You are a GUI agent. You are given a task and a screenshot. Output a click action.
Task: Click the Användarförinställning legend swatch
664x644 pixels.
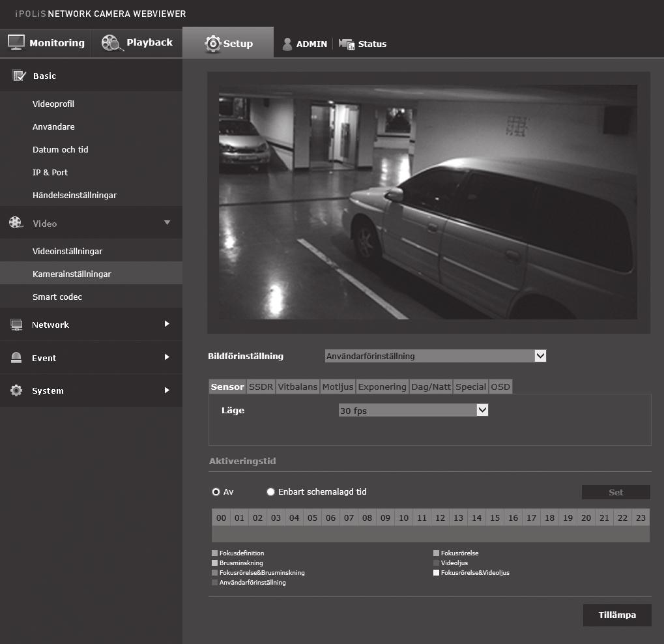click(214, 582)
